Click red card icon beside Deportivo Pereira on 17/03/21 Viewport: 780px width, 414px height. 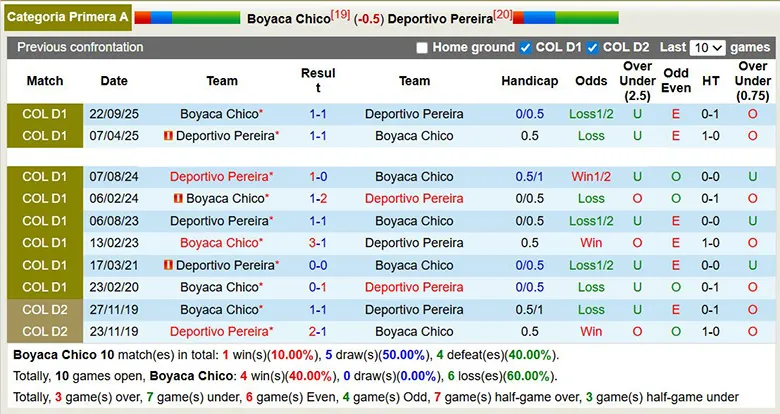[x=169, y=266]
